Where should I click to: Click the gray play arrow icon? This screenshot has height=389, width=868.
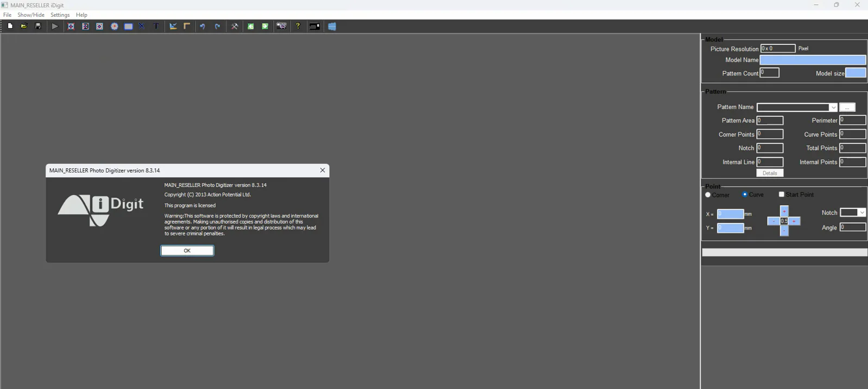(55, 26)
